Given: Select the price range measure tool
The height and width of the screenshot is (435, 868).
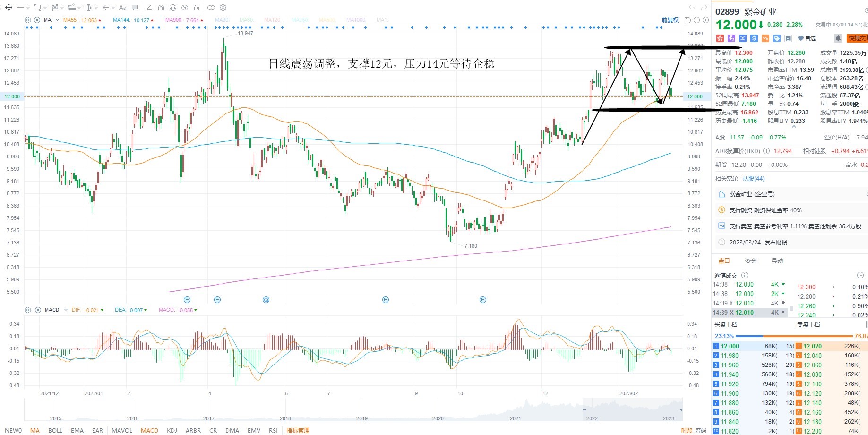Looking at the screenshot, I should point(89,8).
